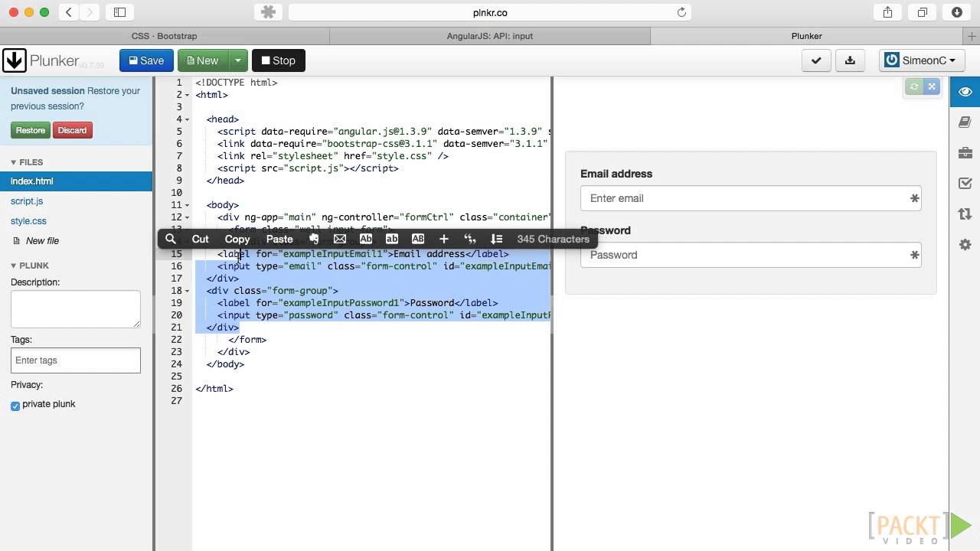Switch to the AngularJS: API: input tab
Image resolution: width=980 pixels, height=551 pixels.
[489, 36]
